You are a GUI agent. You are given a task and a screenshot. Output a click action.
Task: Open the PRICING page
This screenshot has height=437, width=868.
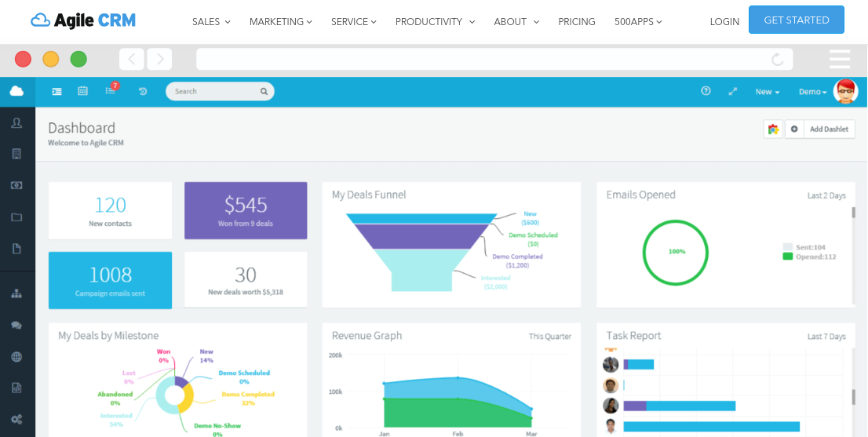[577, 21]
